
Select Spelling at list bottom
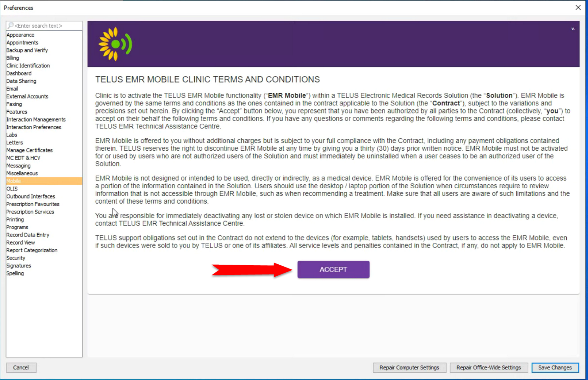point(15,273)
